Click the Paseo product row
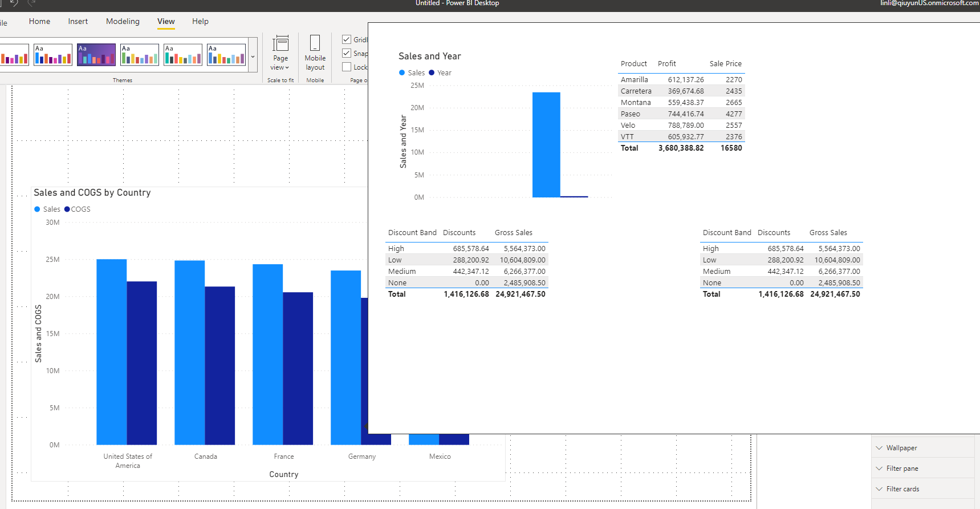980x509 pixels. point(681,114)
